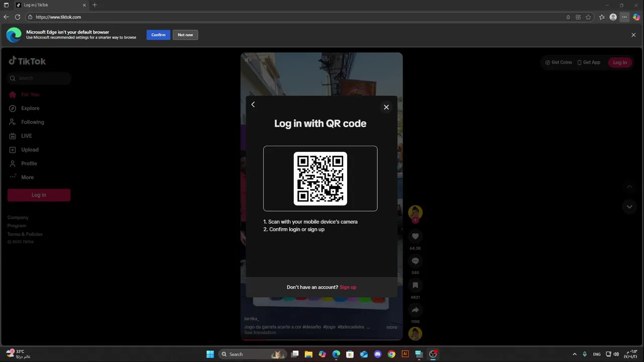Open Edge tab actions menu icon
Image resolution: width=644 pixels, height=362 pixels.
point(6,5)
